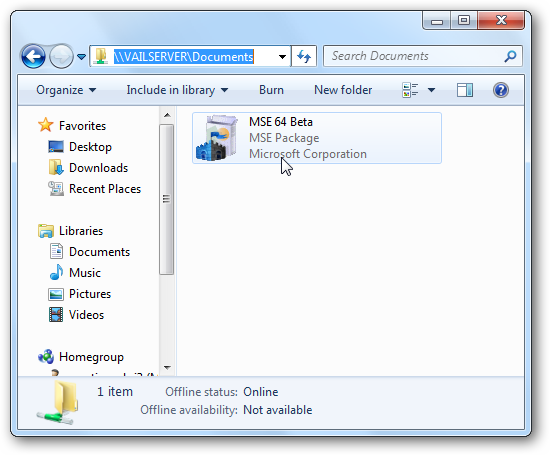The image size is (550, 455).
Task: Click the network folder icon in address bar
Action: [x=101, y=56]
